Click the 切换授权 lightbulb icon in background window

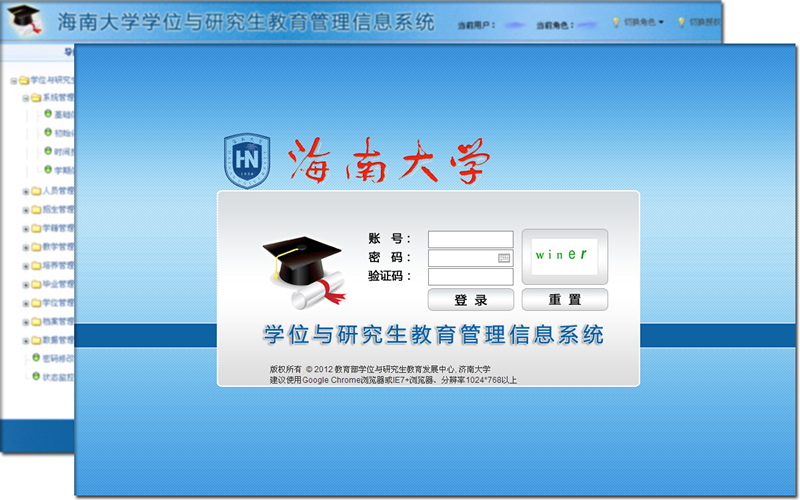pos(681,22)
